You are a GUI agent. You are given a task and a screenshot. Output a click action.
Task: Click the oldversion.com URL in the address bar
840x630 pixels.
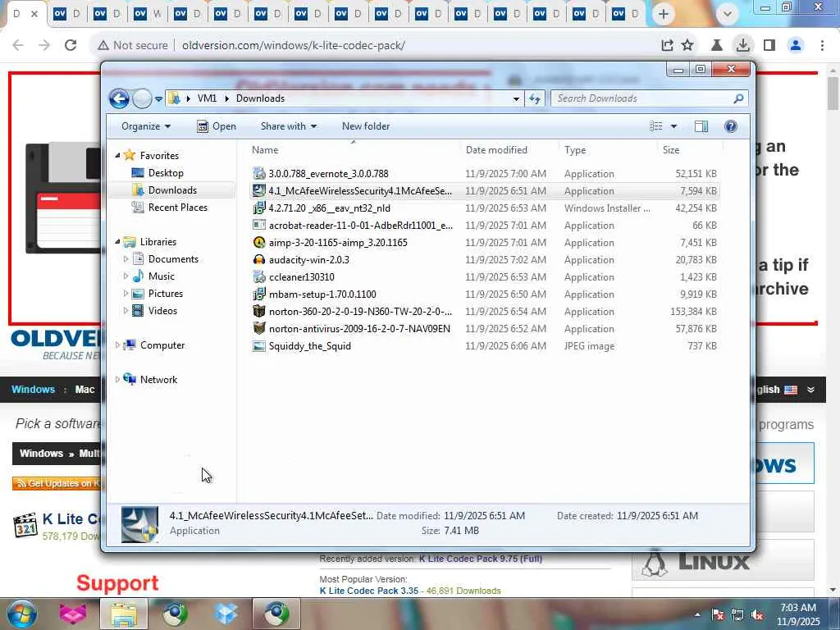click(293, 46)
